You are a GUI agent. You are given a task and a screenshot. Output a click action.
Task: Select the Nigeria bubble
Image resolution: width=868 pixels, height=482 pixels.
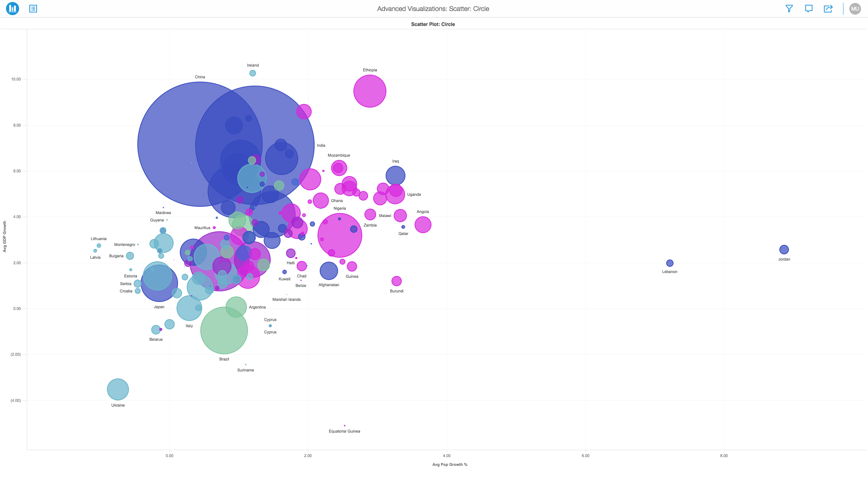point(341,235)
